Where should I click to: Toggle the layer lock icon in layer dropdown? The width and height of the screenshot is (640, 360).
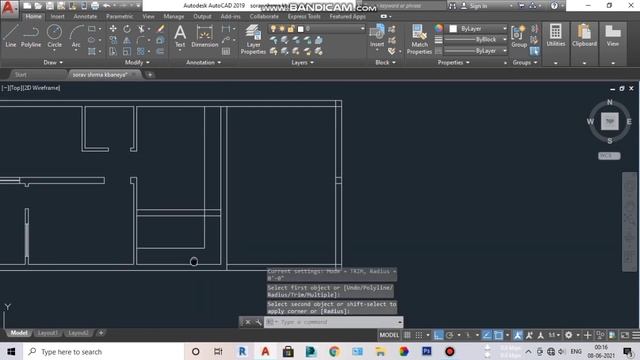(291, 29)
